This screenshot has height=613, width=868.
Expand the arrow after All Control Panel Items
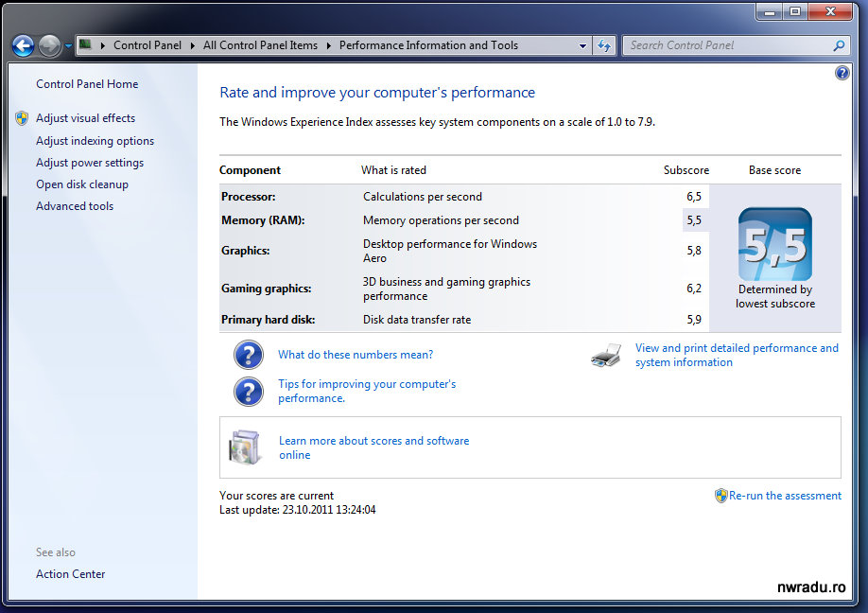coord(329,45)
